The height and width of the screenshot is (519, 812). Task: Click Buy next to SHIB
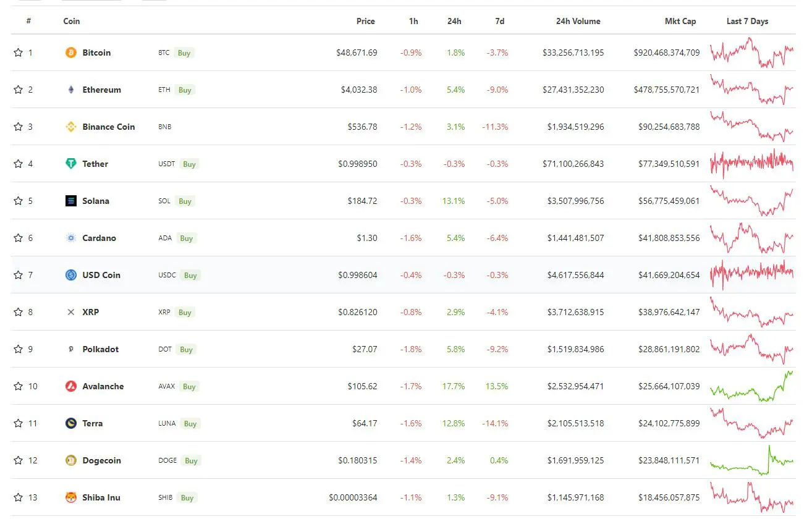(x=187, y=498)
